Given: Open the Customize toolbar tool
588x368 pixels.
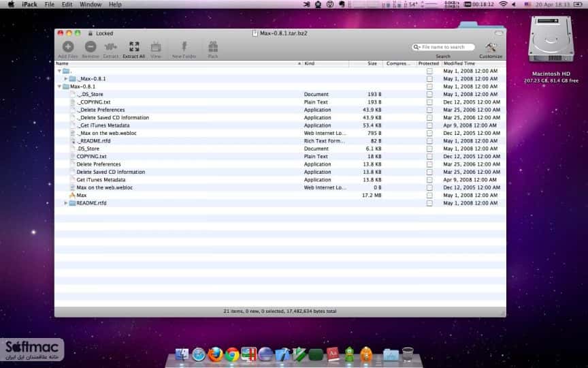Looking at the screenshot, I should [x=491, y=47].
